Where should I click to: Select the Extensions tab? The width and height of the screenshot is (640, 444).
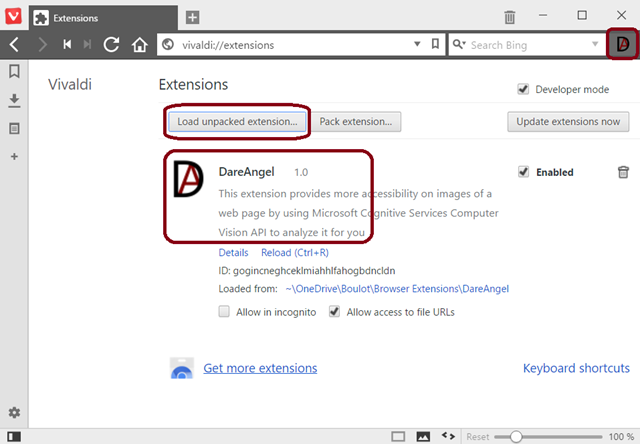coord(103,18)
